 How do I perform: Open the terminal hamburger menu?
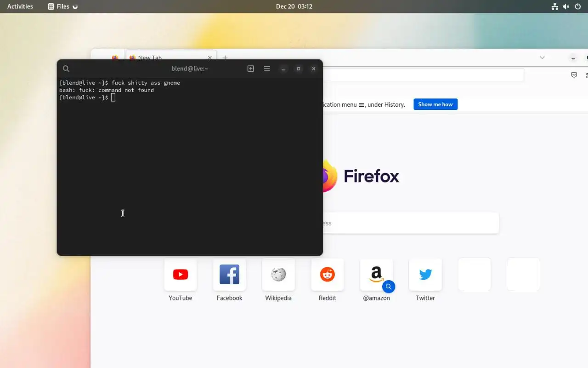click(x=267, y=69)
